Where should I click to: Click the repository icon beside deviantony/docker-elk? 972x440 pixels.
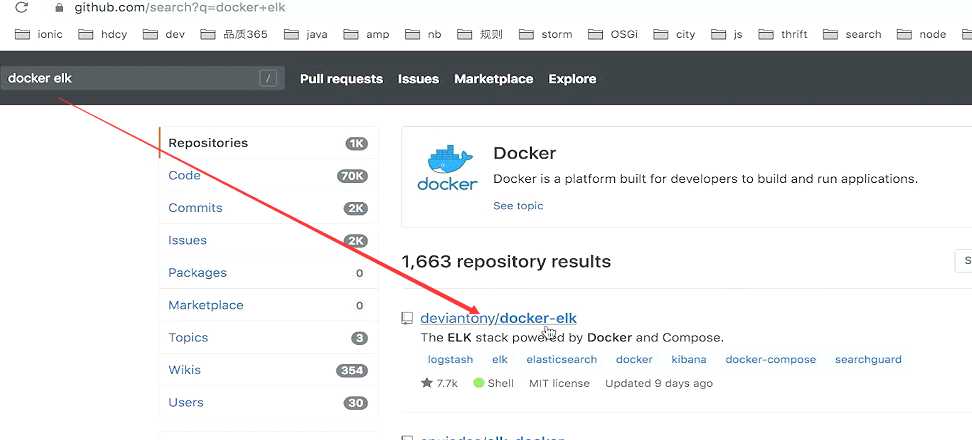point(407,319)
